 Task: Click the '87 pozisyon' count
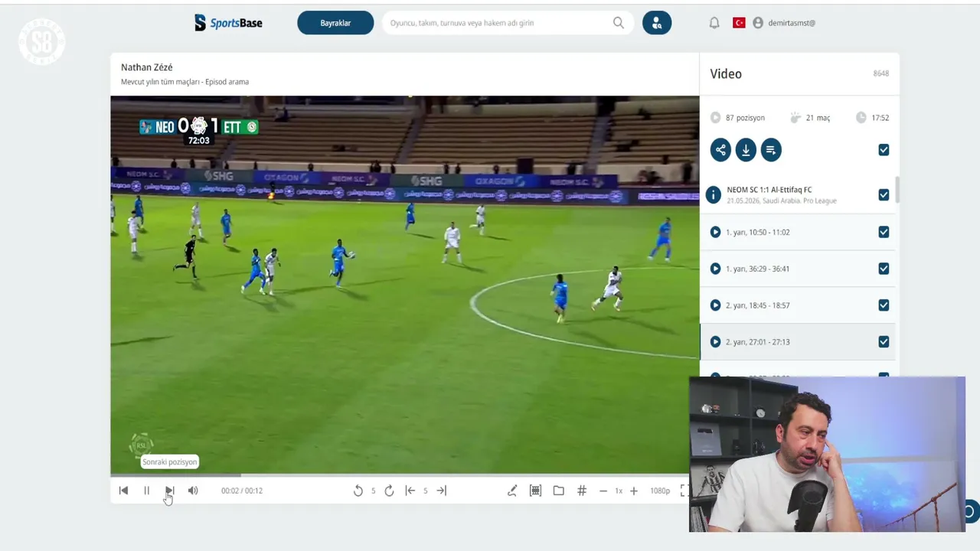click(x=745, y=118)
